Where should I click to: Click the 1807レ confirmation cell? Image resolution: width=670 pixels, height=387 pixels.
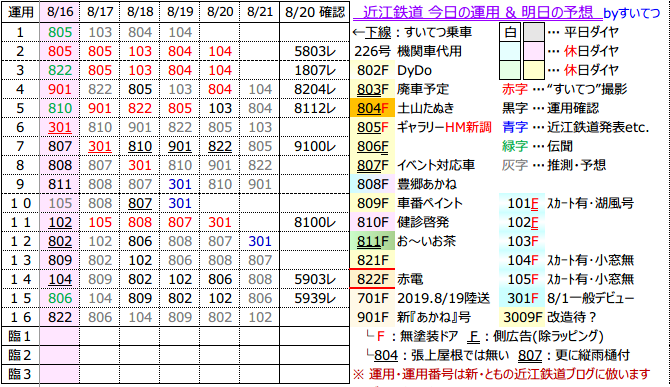point(315,70)
